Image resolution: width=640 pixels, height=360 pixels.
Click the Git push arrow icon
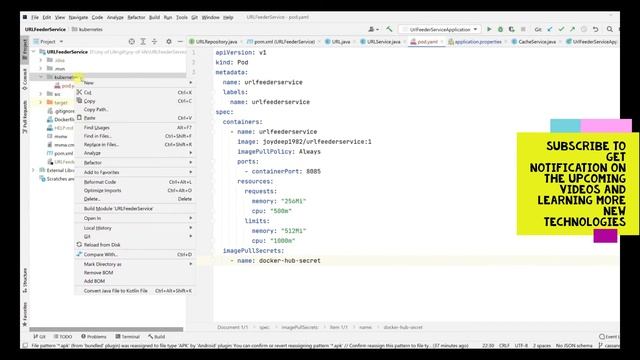pyautogui.click(x=572, y=29)
